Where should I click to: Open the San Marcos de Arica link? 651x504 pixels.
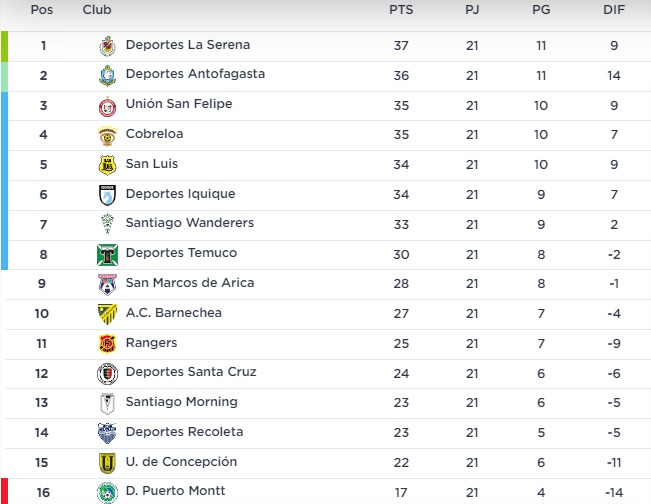point(190,283)
